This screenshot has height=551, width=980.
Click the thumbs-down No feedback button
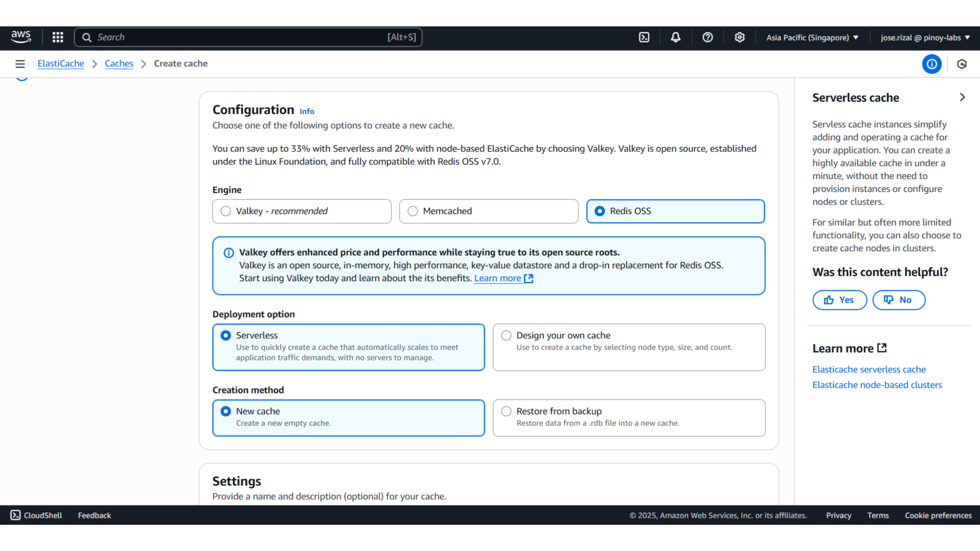click(899, 300)
